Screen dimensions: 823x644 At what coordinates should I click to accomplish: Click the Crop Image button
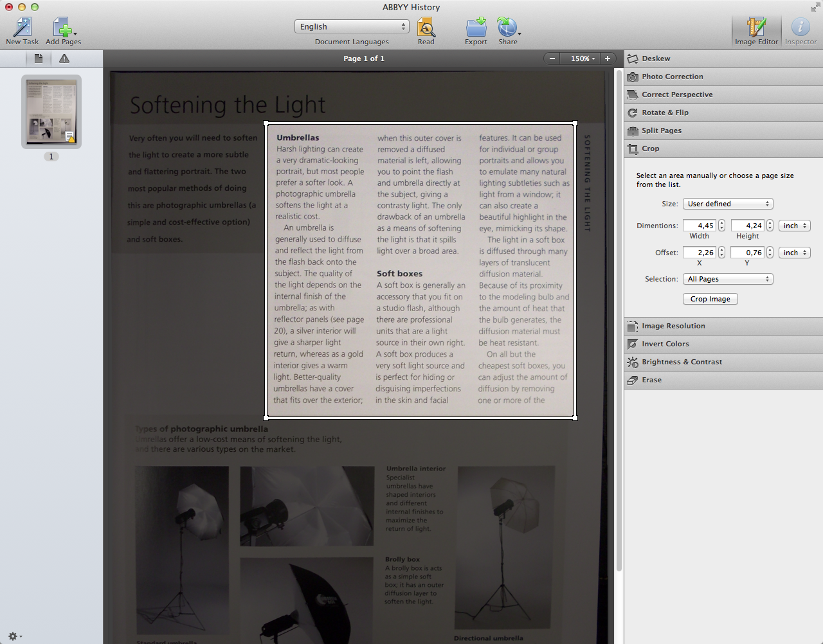(710, 299)
